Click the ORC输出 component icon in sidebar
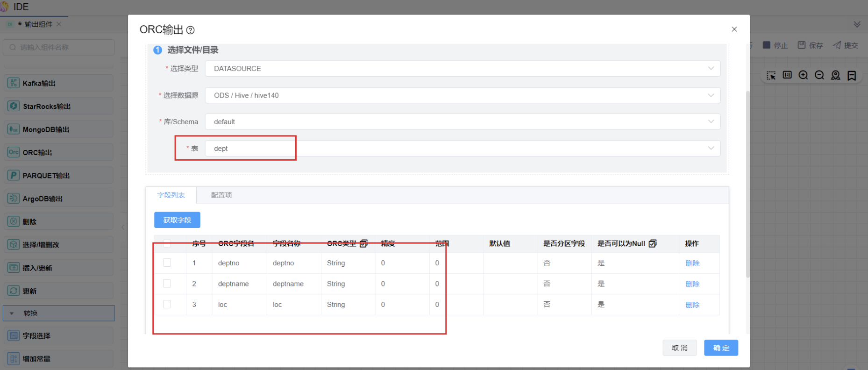Image resolution: width=868 pixels, height=370 pixels. tap(14, 152)
